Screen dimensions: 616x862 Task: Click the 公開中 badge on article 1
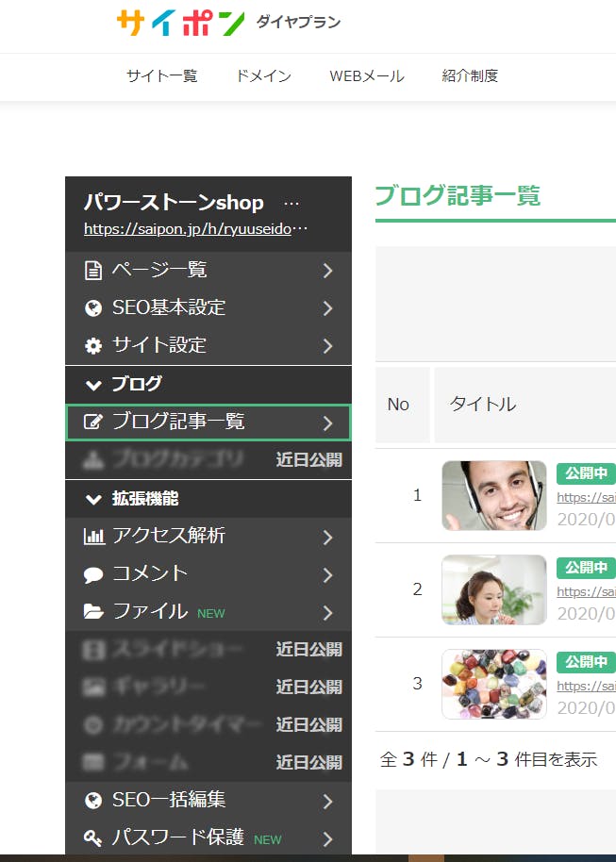coord(586,472)
